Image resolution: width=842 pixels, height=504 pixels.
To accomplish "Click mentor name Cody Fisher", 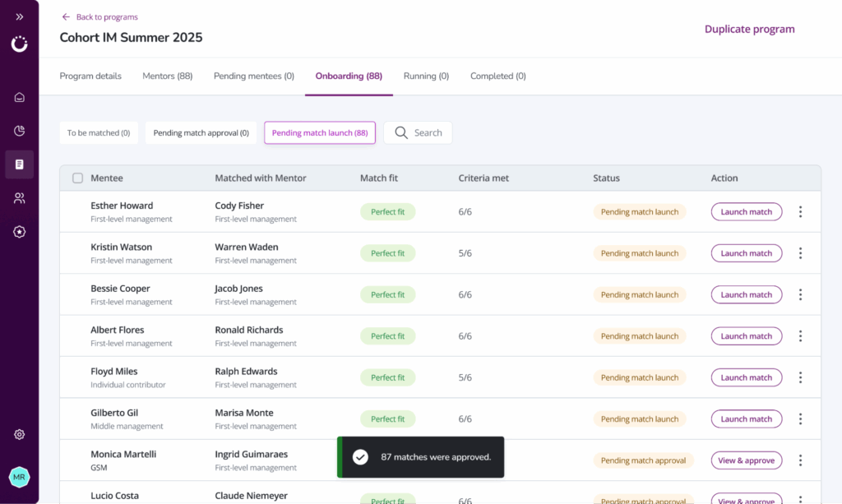I will click(x=239, y=206).
